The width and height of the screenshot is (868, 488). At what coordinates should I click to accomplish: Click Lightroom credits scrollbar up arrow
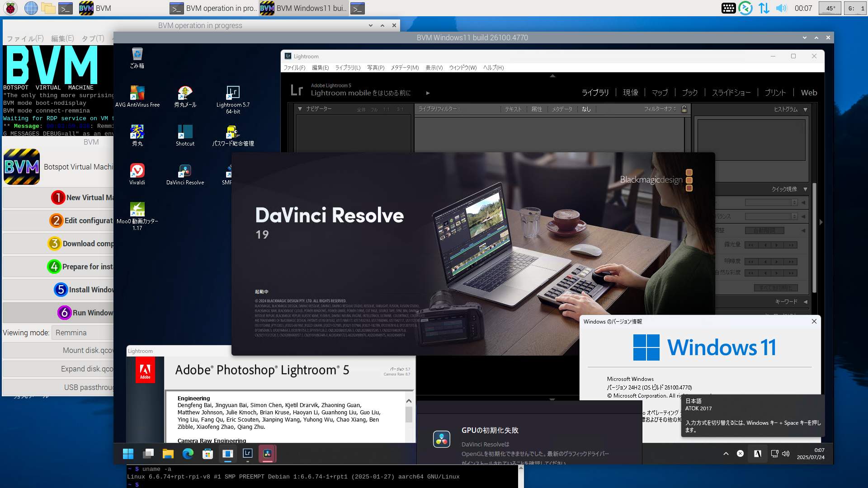point(409,401)
